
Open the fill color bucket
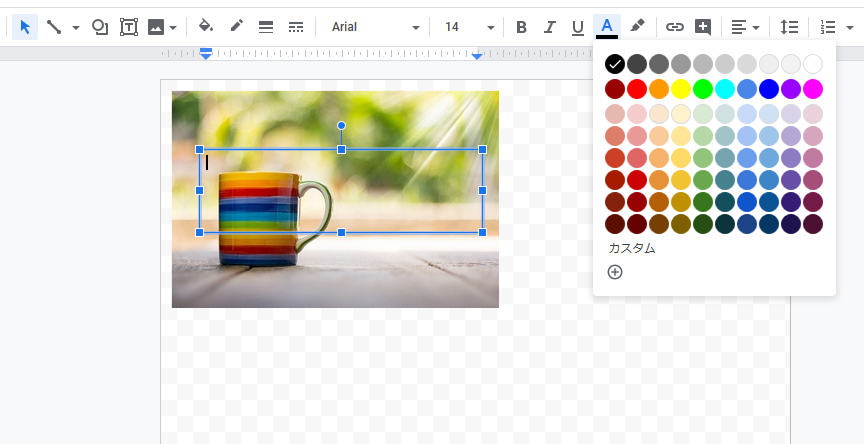(x=206, y=26)
